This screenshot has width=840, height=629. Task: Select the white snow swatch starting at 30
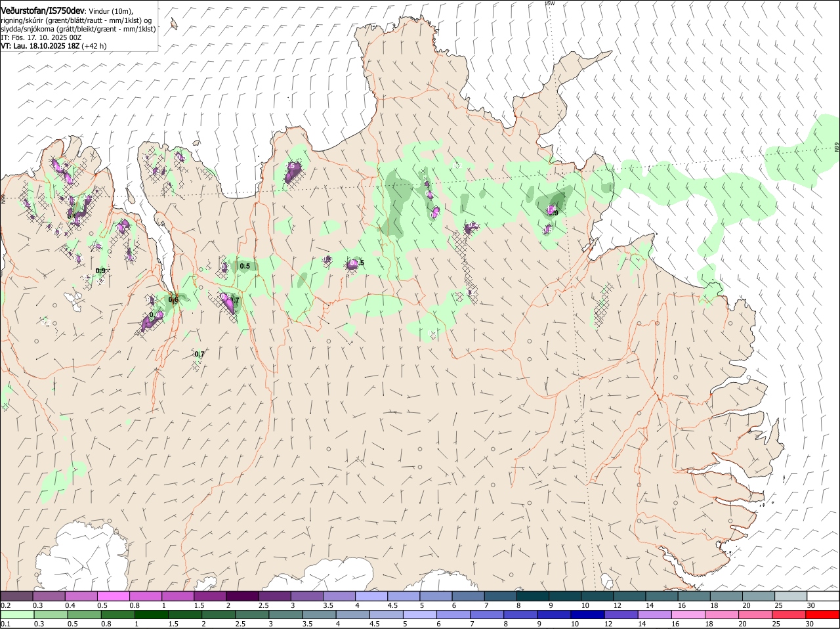click(x=823, y=596)
